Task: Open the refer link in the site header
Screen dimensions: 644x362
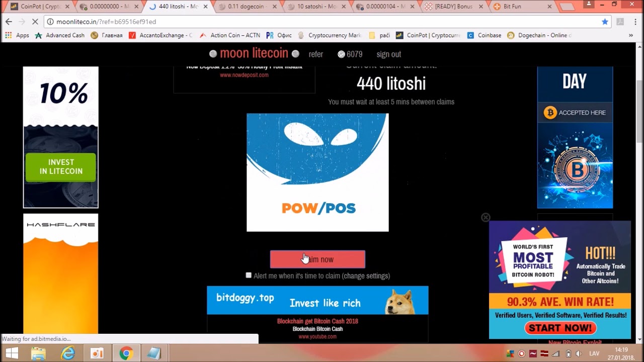Action: click(x=316, y=54)
